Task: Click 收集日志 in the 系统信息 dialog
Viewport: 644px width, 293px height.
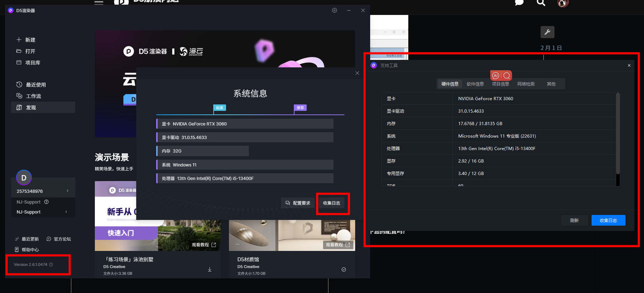Action: [332, 203]
